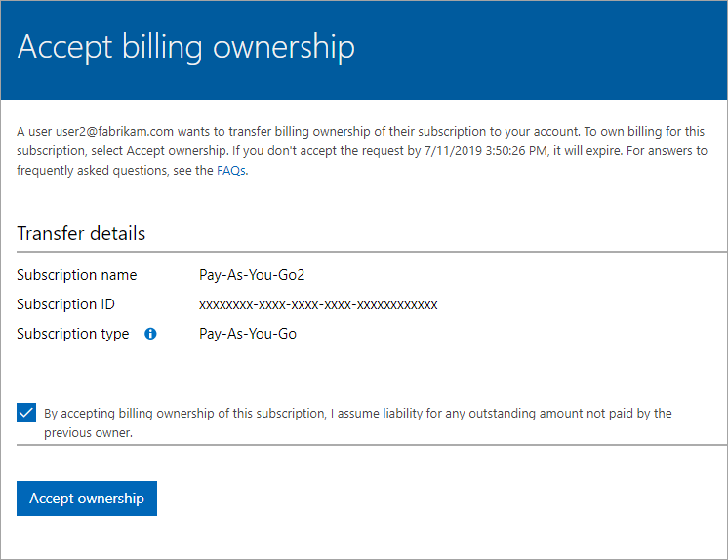
Task: Click the Accept ownership button
Action: point(87,499)
